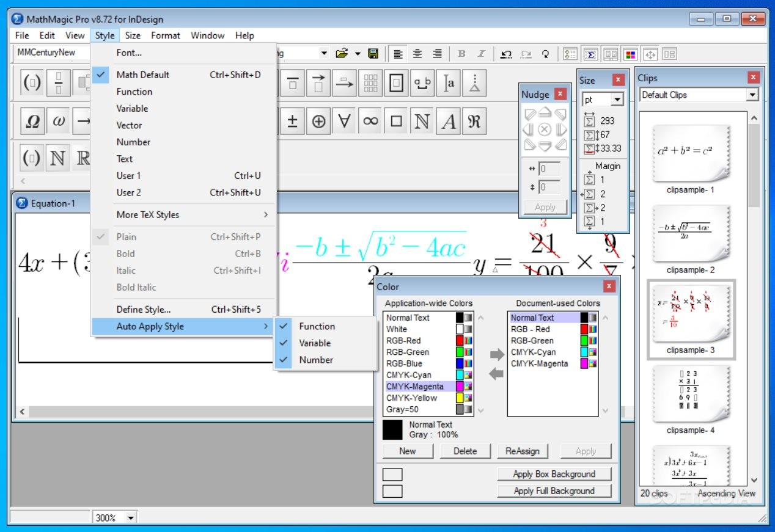Click the Nudge up arrow

[545, 114]
